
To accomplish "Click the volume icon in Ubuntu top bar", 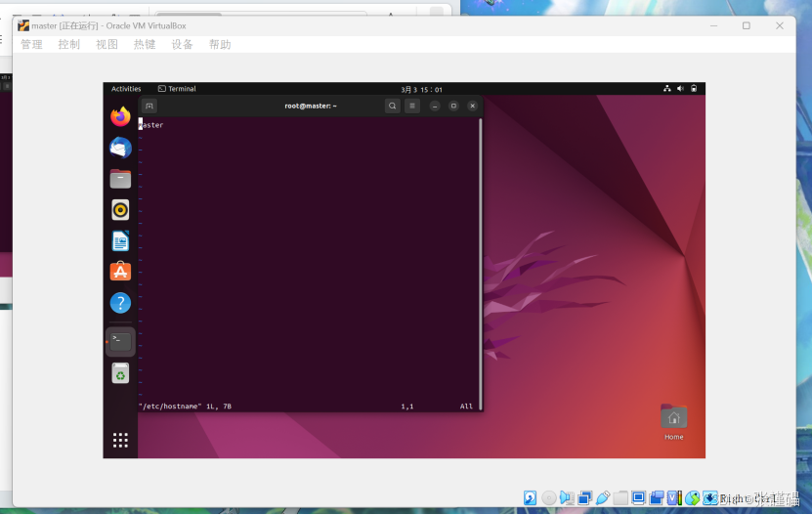I will click(x=680, y=89).
